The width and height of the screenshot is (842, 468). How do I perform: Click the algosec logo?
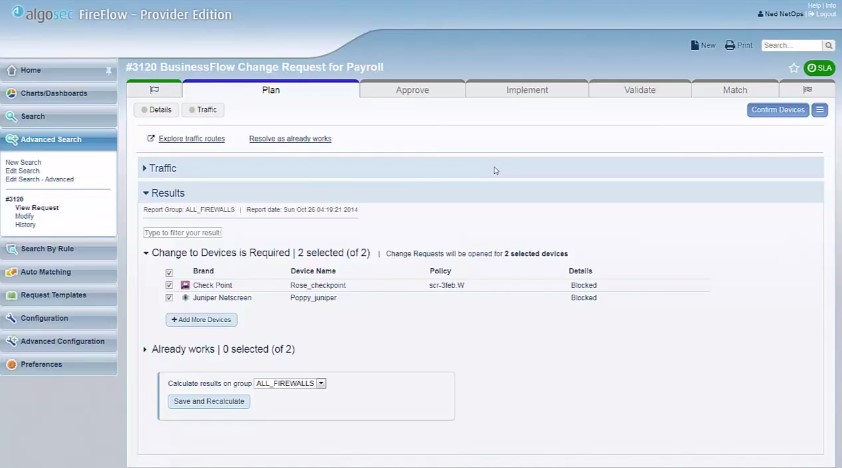click(x=42, y=14)
